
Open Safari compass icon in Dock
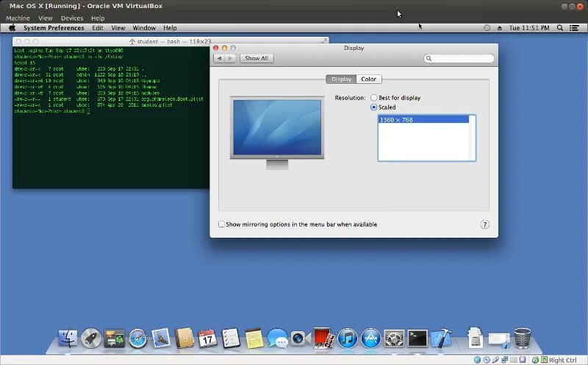pyautogui.click(x=137, y=339)
